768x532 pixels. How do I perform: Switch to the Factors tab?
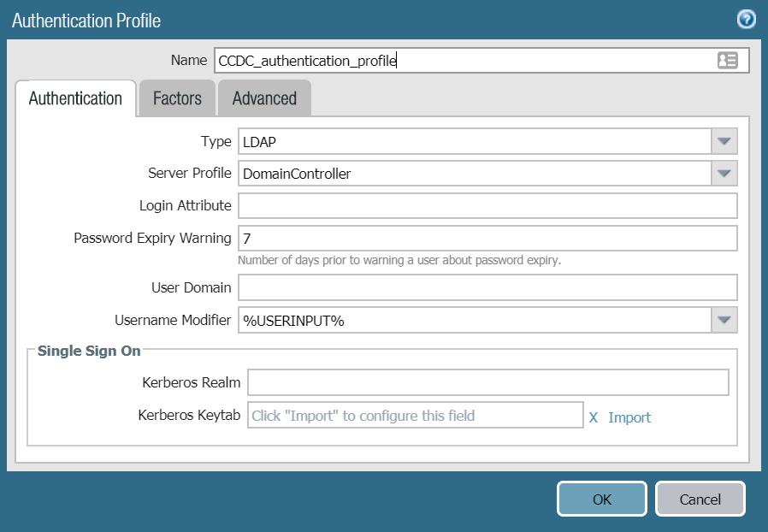pyautogui.click(x=176, y=98)
